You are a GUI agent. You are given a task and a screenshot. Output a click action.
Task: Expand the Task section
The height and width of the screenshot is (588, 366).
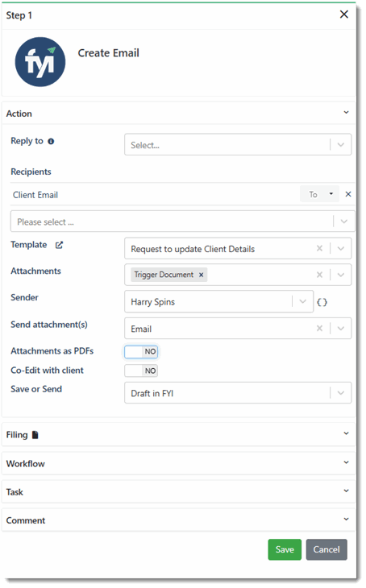coord(179,491)
